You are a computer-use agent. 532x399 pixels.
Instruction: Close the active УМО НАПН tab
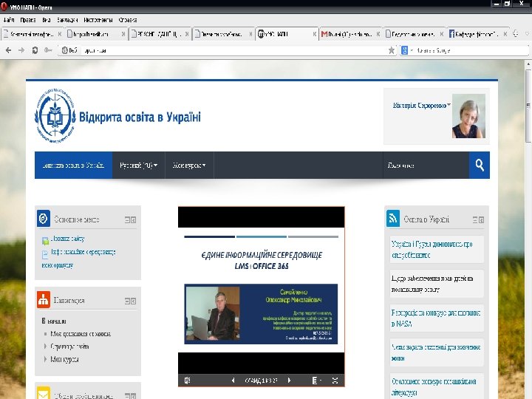315,34
